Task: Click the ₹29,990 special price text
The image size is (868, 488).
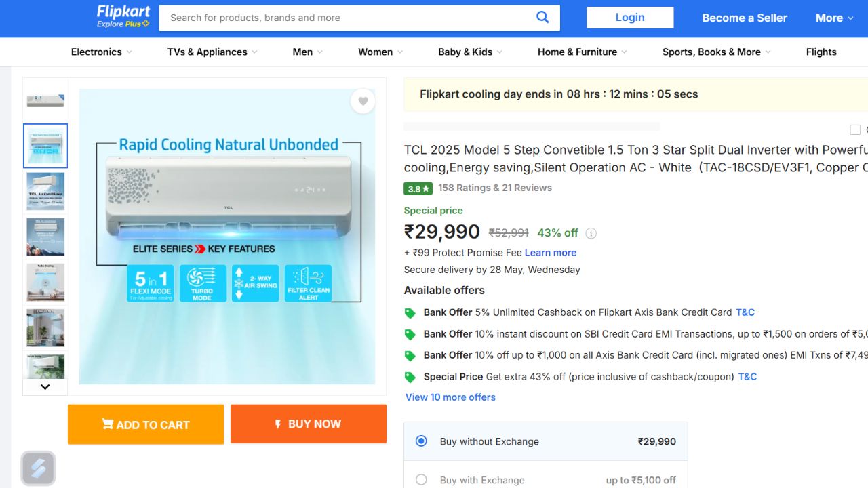Action: 442,232
